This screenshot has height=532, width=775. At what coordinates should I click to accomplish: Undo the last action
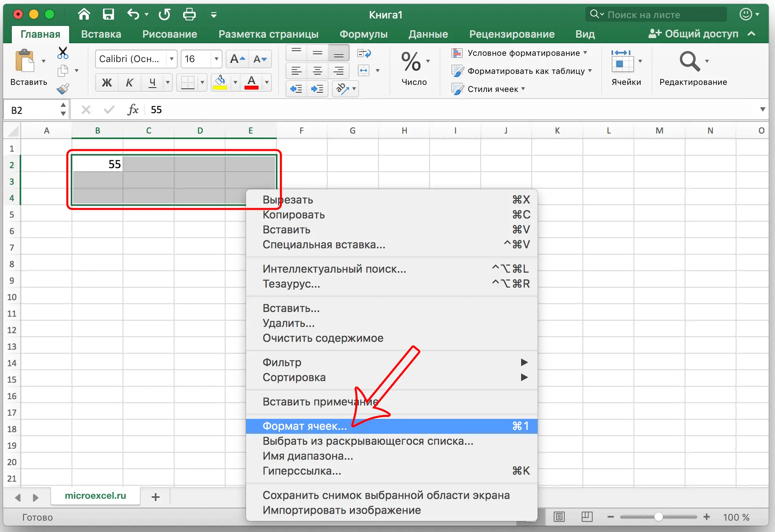[133, 15]
